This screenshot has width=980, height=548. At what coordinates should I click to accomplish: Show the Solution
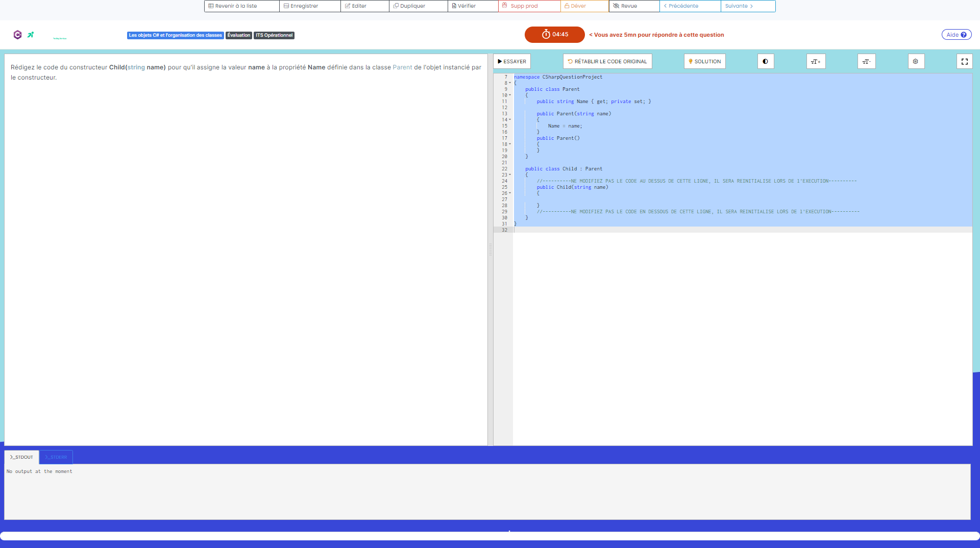click(x=704, y=61)
